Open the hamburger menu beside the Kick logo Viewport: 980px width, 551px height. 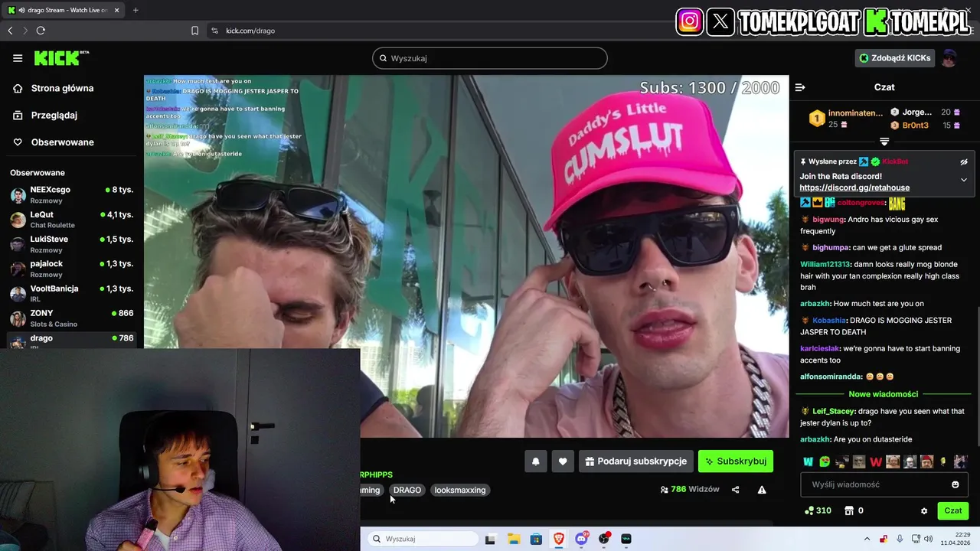coord(18,58)
